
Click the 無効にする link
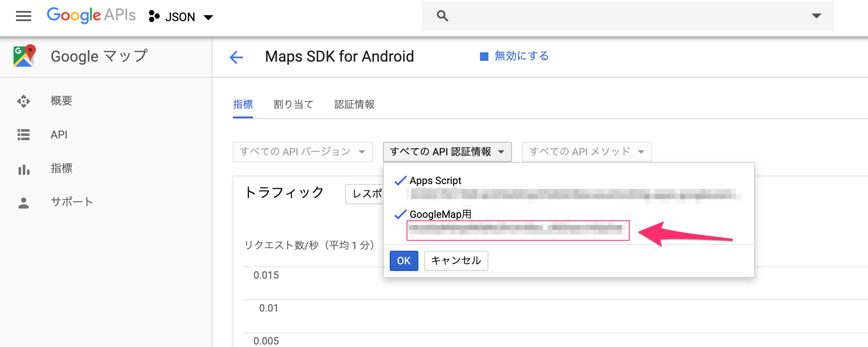click(521, 56)
